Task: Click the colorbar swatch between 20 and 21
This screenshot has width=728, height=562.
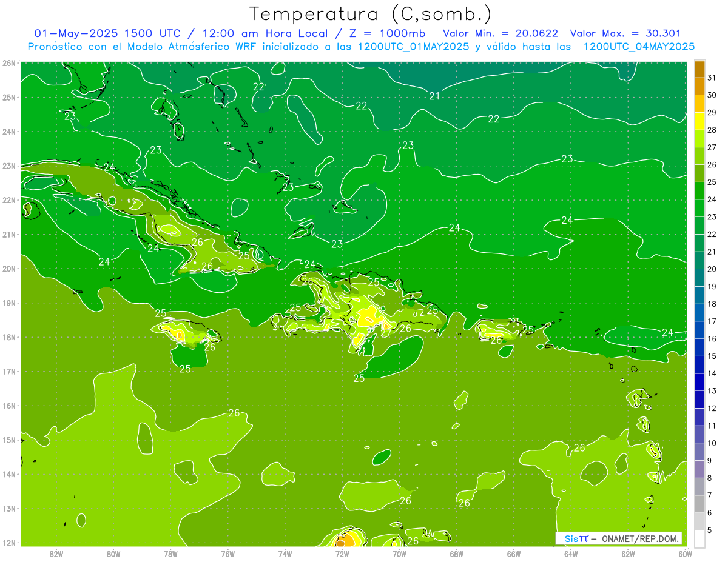Action: tap(700, 260)
